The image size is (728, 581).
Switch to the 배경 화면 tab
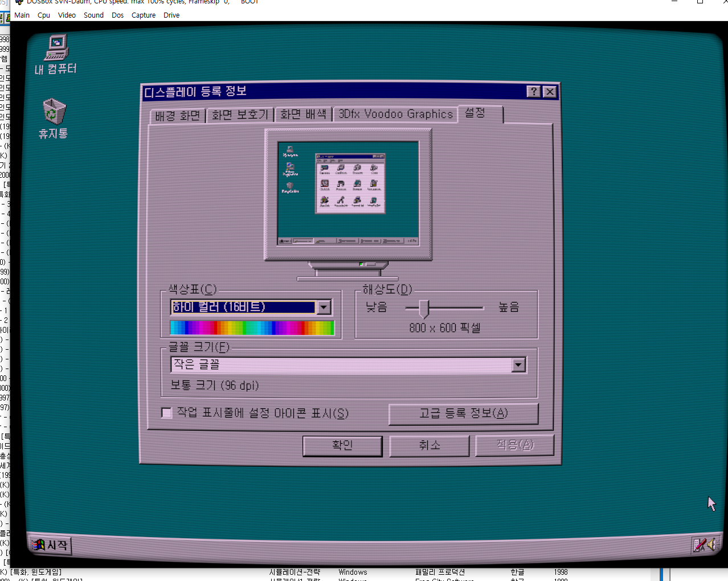coord(178,116)
